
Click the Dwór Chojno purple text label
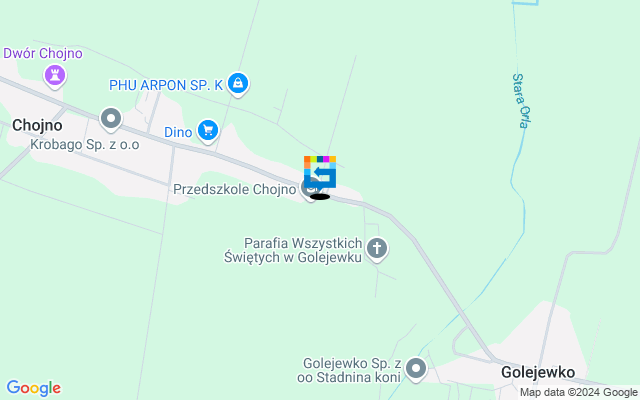tap(43, 53)
